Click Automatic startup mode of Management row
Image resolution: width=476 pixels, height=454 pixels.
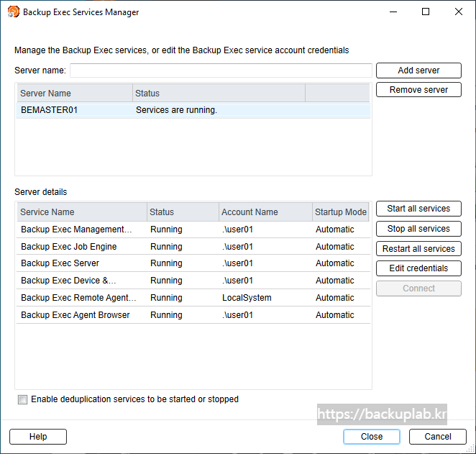(x=335, y=230)
